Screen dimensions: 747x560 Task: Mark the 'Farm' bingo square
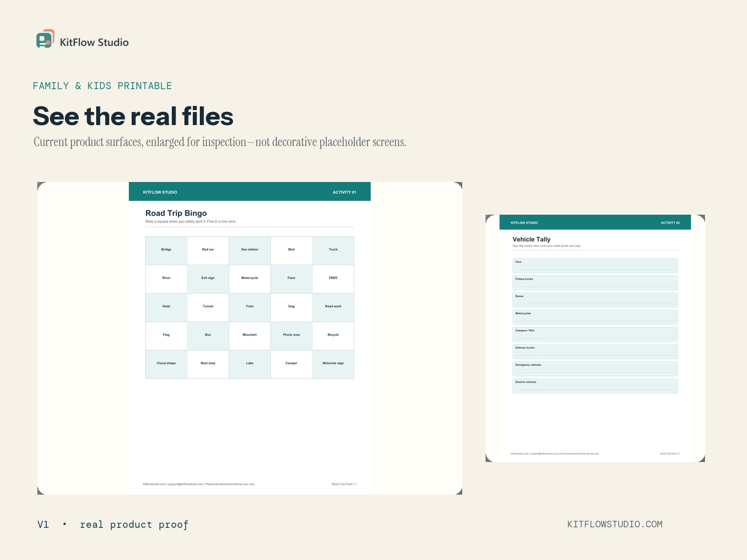[x=291, y=279]
